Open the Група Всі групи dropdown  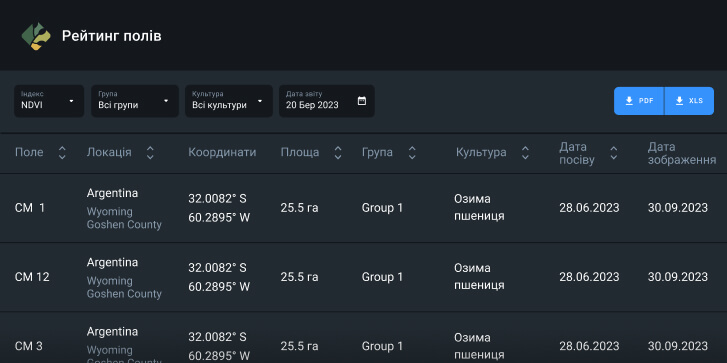pos(134,101)
